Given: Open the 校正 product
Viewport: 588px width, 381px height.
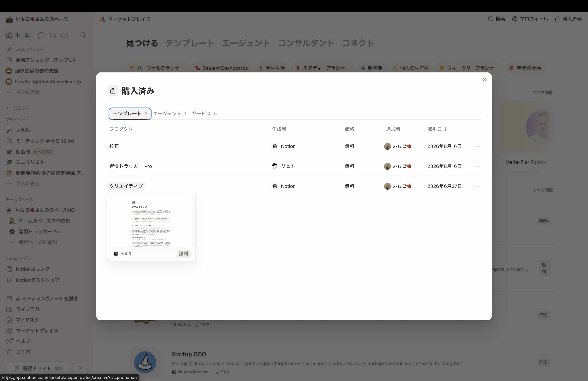Looking at the screenshot, I should (114, 146).
